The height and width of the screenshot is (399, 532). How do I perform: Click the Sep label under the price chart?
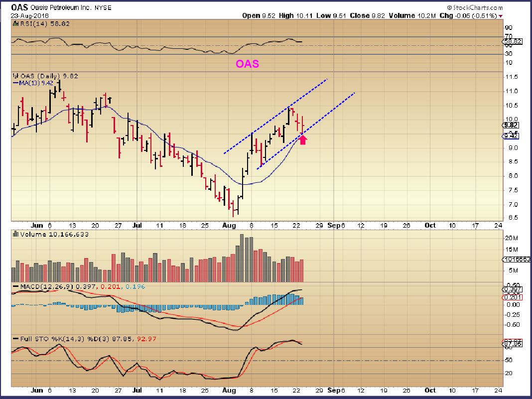pyautogui.click(x=334, y=225)
